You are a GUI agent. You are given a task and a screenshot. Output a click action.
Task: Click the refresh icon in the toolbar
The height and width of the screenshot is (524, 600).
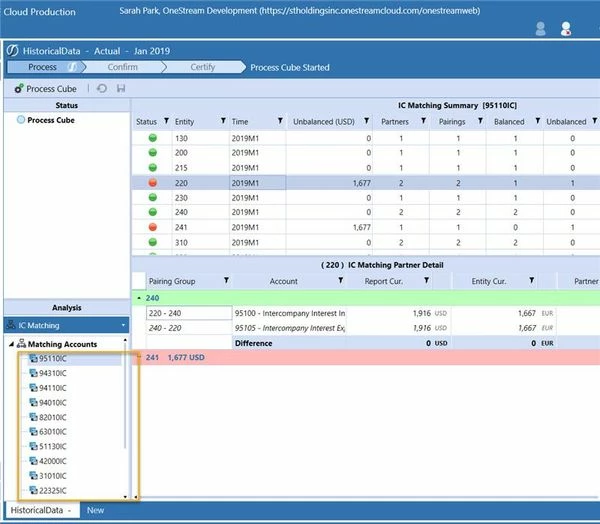[x=102, y=89]
